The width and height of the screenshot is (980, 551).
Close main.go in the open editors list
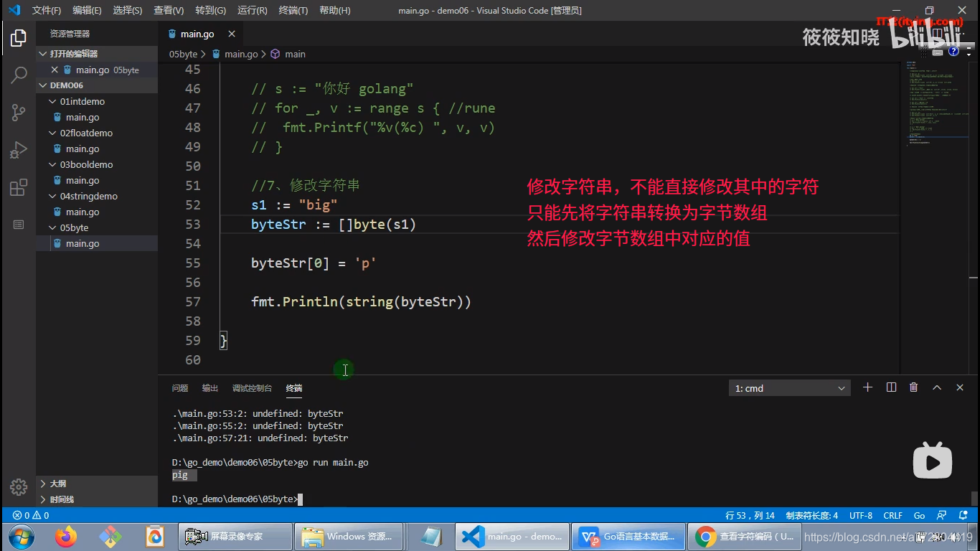click(x=55, y=70)
